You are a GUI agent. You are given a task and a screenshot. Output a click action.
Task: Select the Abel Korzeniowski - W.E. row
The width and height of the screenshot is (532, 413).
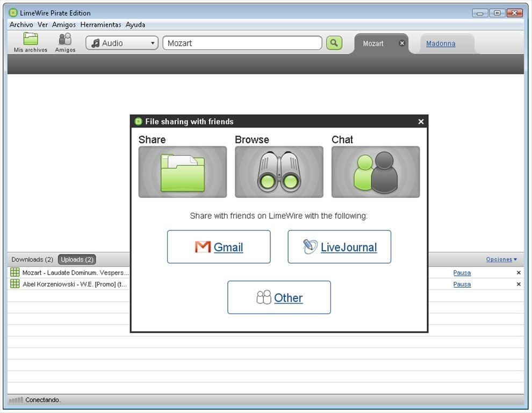pos(75,284)
